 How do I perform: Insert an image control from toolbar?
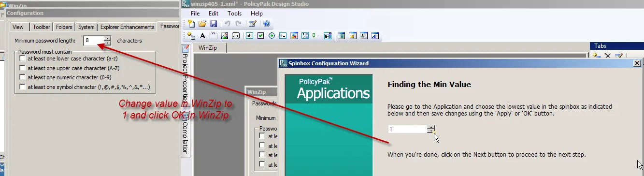tap(225, 35)
